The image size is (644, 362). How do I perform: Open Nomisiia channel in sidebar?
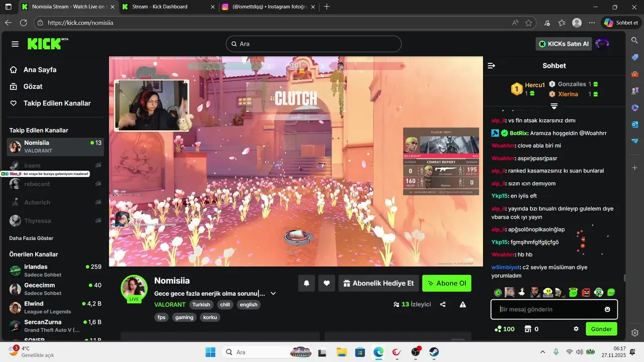(x=56, y=146)
